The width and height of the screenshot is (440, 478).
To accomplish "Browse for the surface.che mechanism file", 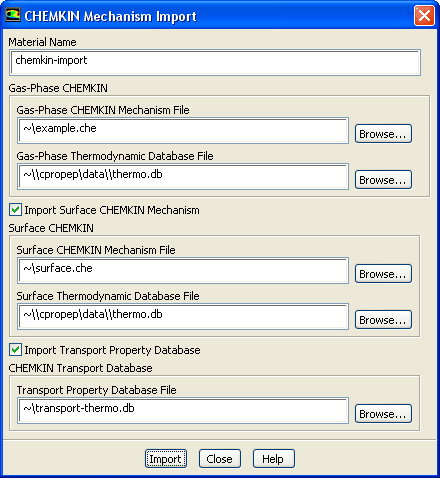I will [383, 274].
